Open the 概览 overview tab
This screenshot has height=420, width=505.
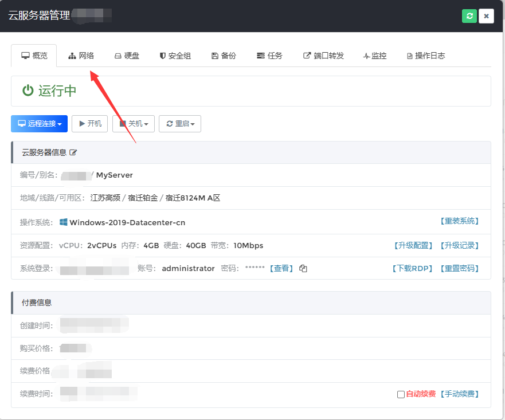point(34,56)
